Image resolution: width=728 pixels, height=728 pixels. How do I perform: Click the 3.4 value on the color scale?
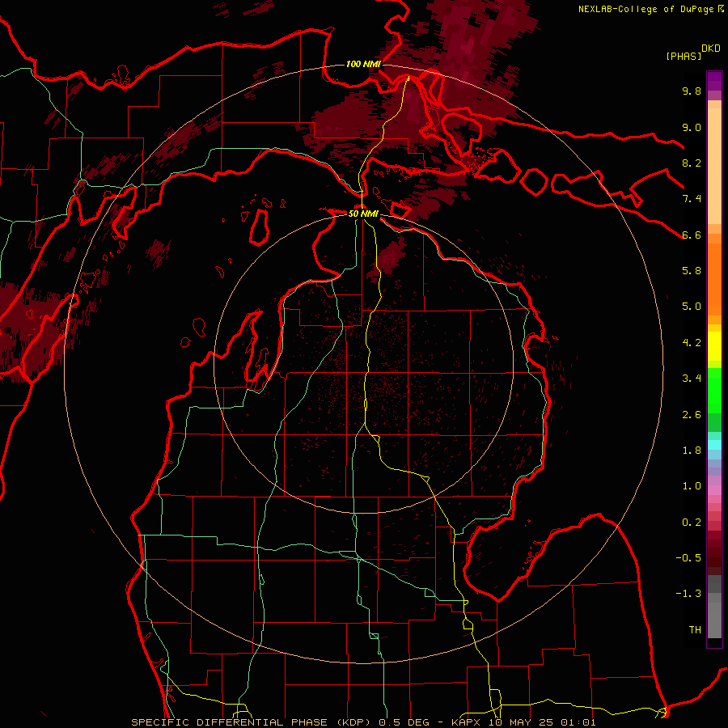[x=692, y=379]
